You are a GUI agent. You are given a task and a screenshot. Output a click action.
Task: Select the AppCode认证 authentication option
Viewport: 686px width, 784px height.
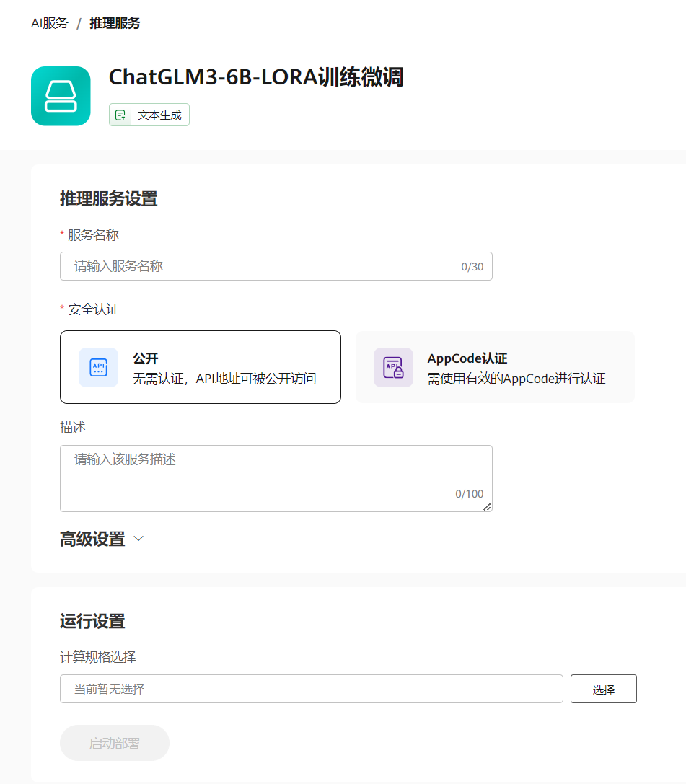(495, 367)
